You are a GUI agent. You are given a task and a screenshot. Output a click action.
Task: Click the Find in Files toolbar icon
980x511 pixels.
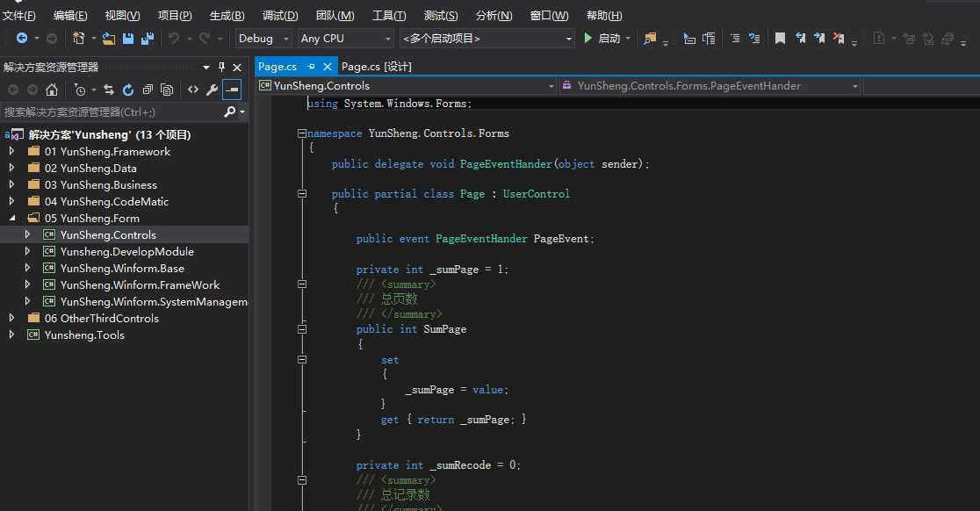[650, 39]
